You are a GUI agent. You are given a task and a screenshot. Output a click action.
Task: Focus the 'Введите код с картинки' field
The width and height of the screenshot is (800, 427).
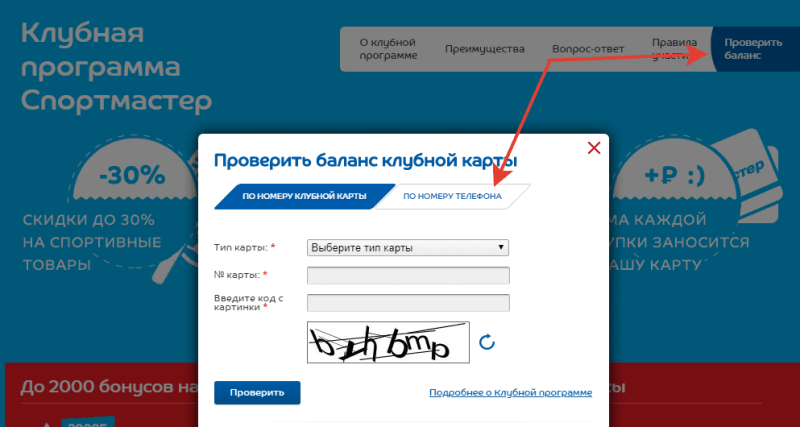(408, 303)
